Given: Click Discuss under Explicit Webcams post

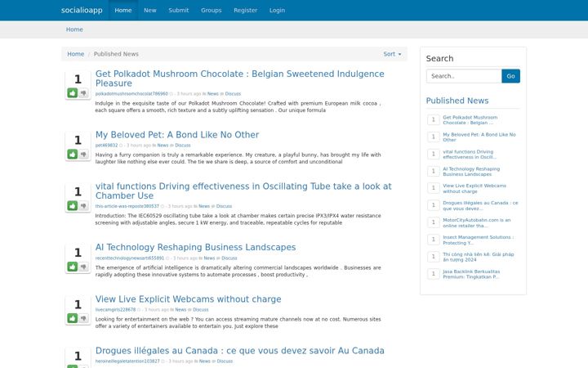Looking at the screenshot, I should [201, 310].
